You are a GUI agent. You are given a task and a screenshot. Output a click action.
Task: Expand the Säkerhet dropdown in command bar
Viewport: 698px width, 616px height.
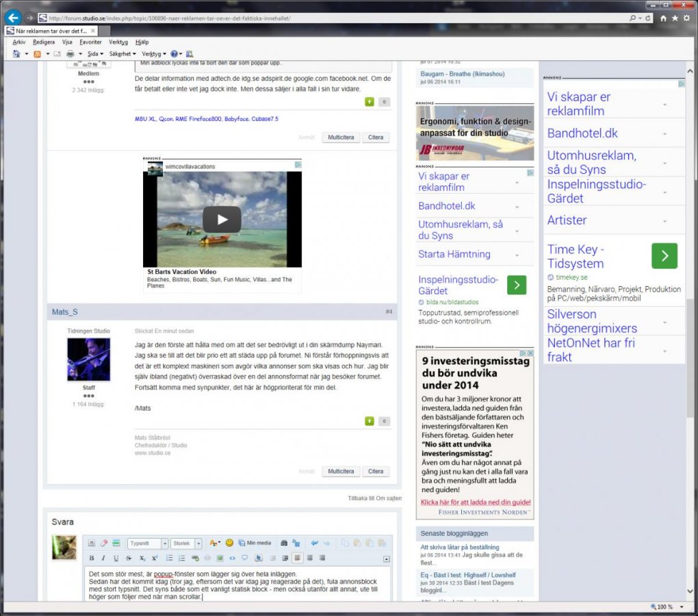pyautogui.click(x=122, y=53)
